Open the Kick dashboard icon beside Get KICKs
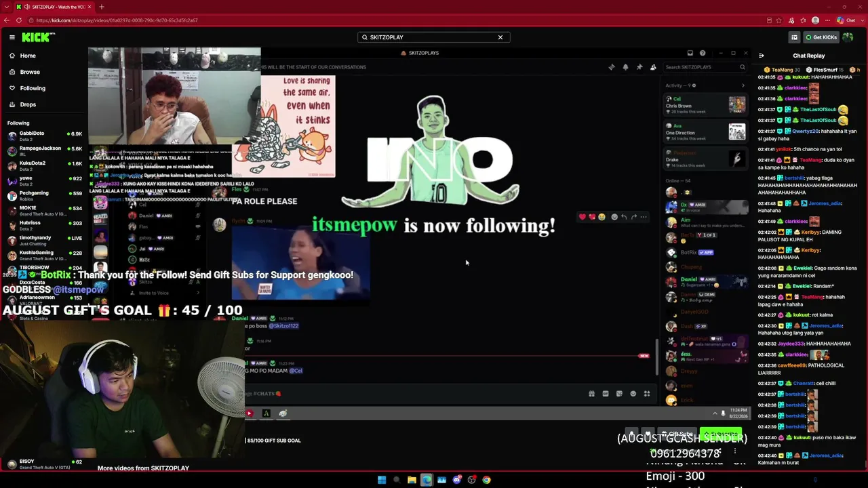 coord(794,37)
